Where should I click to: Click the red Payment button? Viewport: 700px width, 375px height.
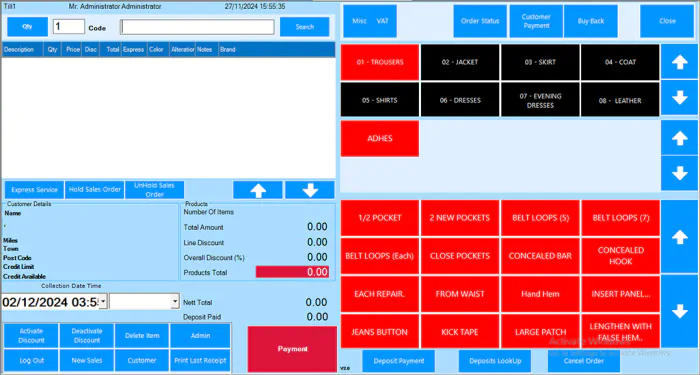[x=292, y=349]
